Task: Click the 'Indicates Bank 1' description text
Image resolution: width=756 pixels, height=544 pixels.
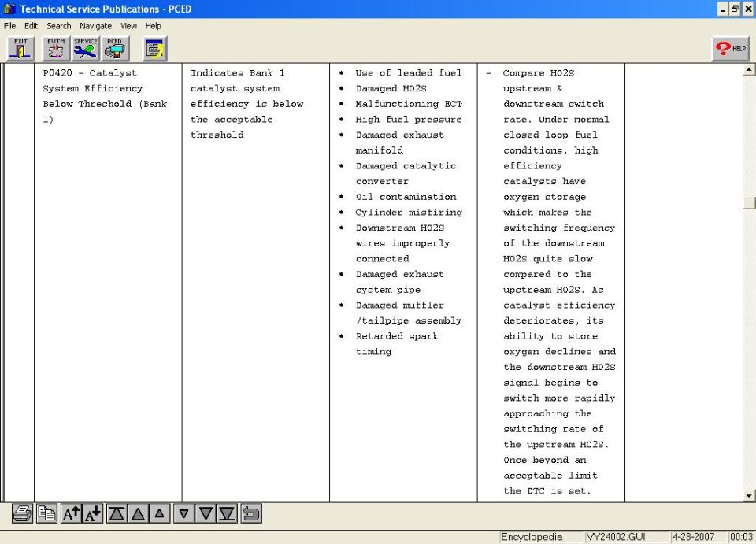Action: click(237, 73)
